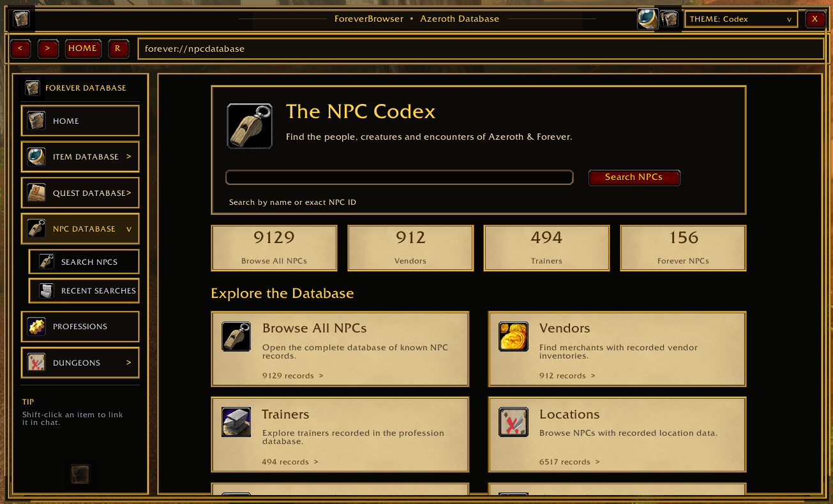Image resolution: width=833 pixels, height=504 pixels.
Task: Click the '9129 records >' link
Action: coord(293,376)
